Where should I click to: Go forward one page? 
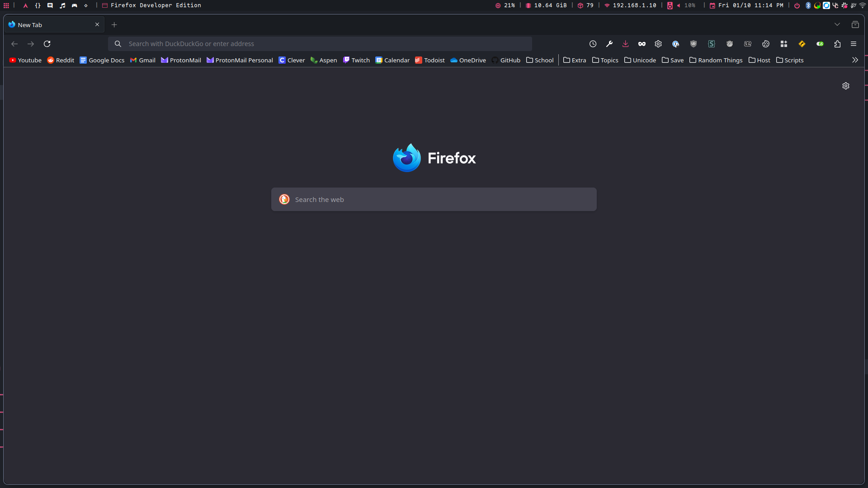pos(31,44)
